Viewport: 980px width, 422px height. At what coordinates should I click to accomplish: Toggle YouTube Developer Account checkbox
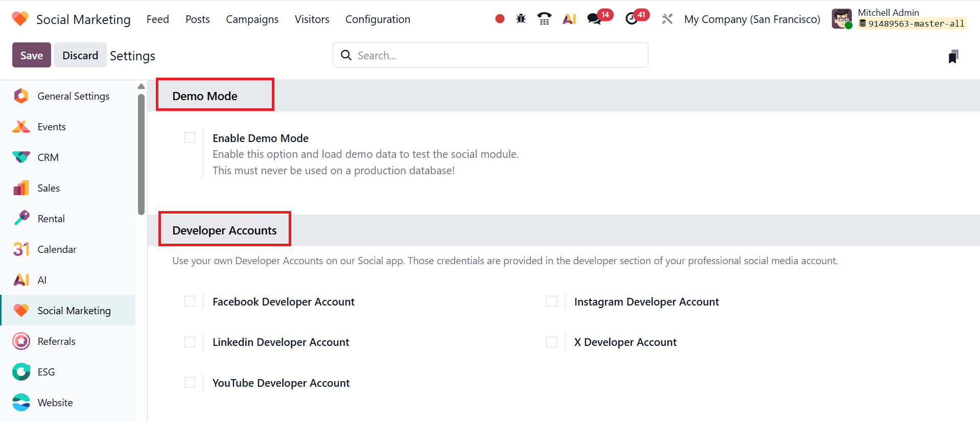[x=190, y=383]
